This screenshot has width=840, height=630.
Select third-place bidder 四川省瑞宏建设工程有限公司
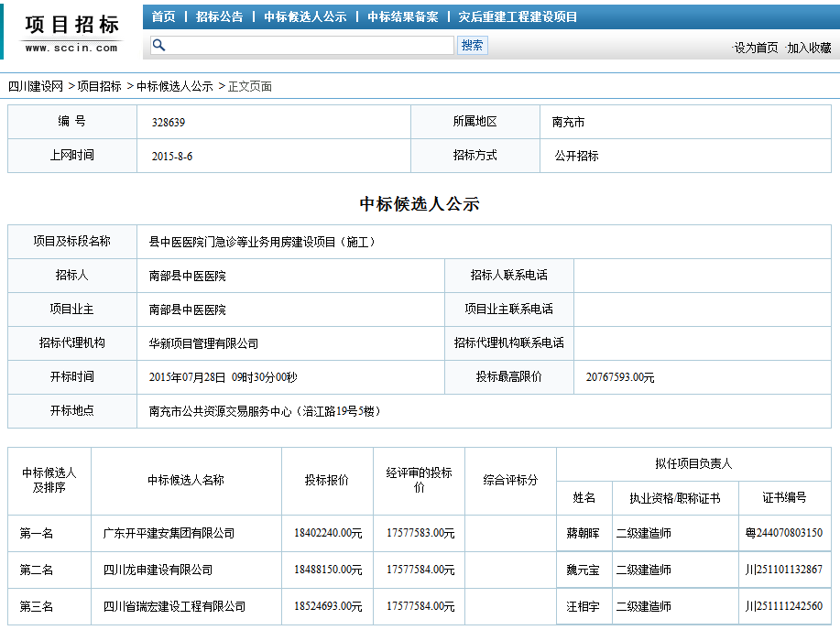tap(174, 606)
